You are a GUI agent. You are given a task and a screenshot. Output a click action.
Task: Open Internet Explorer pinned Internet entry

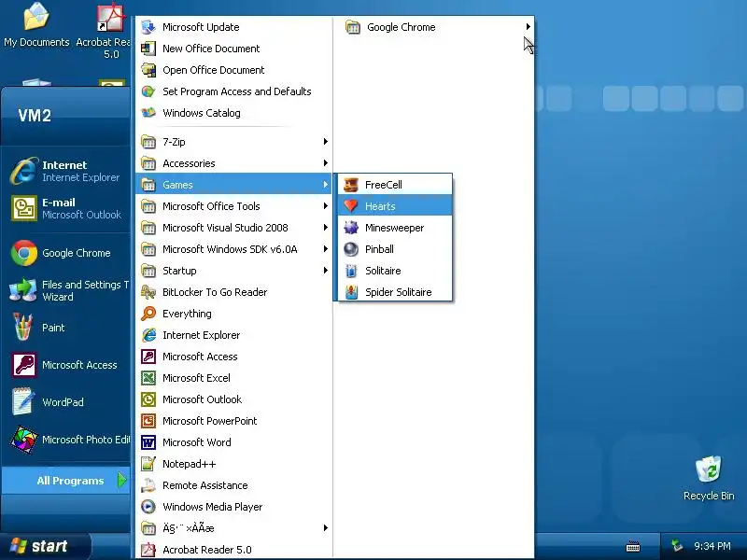65,171
